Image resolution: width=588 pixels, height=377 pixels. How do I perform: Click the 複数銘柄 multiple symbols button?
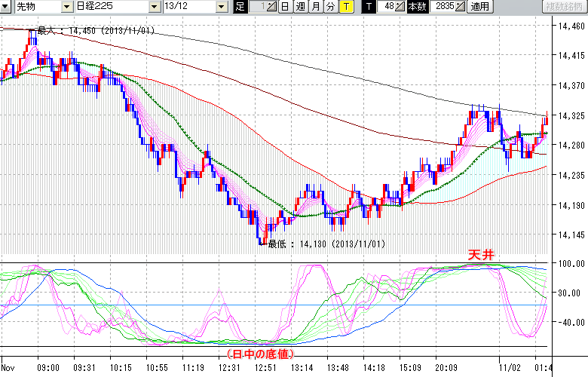click(565, 7)
